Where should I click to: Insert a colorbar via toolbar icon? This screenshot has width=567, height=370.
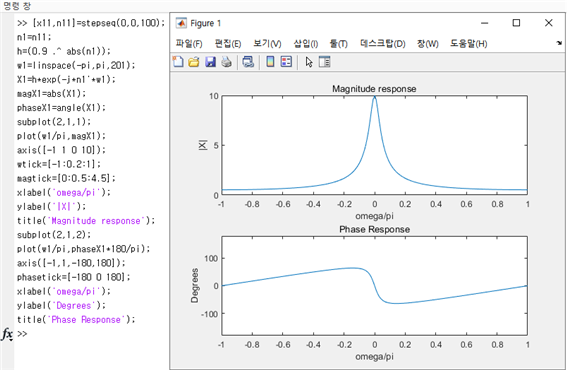point(270,62)
